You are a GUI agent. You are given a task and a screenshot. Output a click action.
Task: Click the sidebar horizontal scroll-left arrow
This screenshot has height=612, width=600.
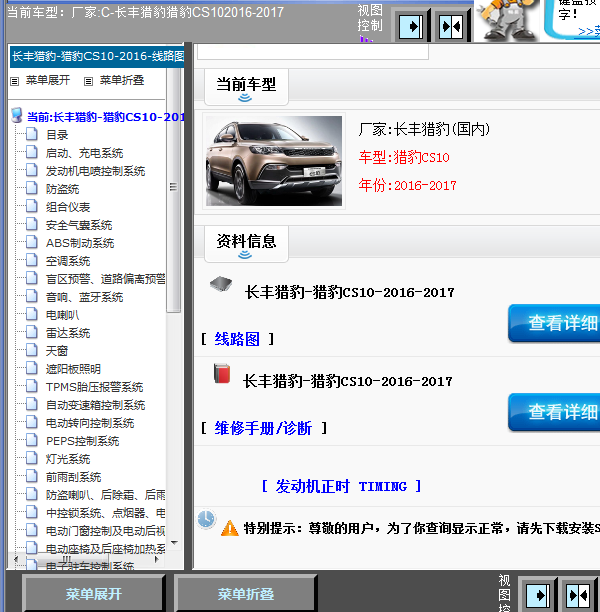point(16,559)
